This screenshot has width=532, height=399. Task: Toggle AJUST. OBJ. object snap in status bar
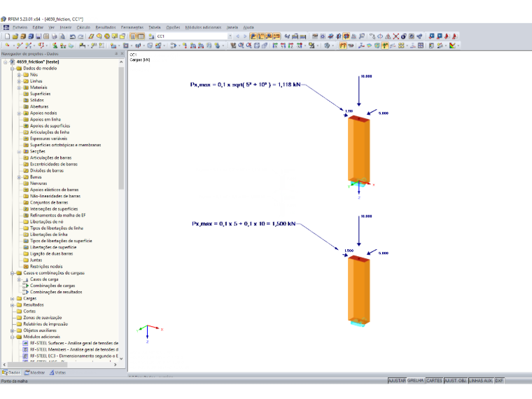(455, 381)
